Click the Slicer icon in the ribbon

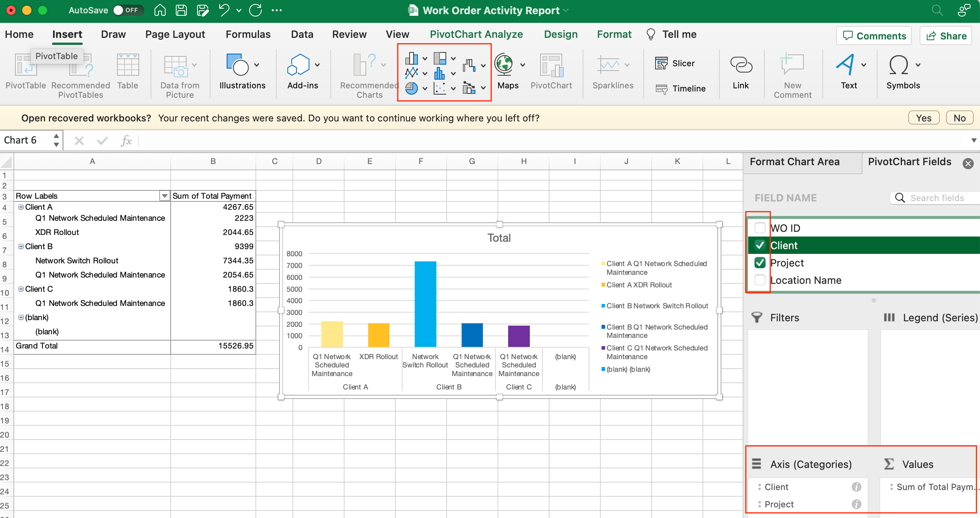tap(661, 63)
